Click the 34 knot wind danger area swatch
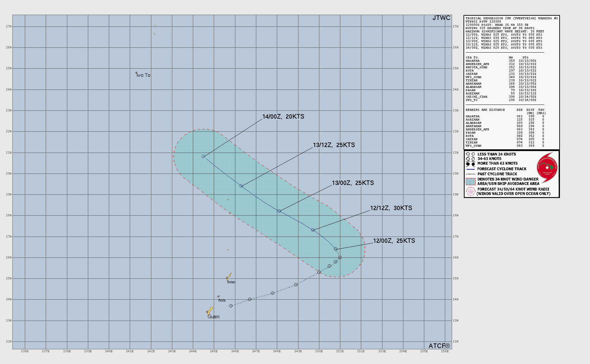This screenshot has height=364, width=590. pyautogui.click(x=470, y=181)
